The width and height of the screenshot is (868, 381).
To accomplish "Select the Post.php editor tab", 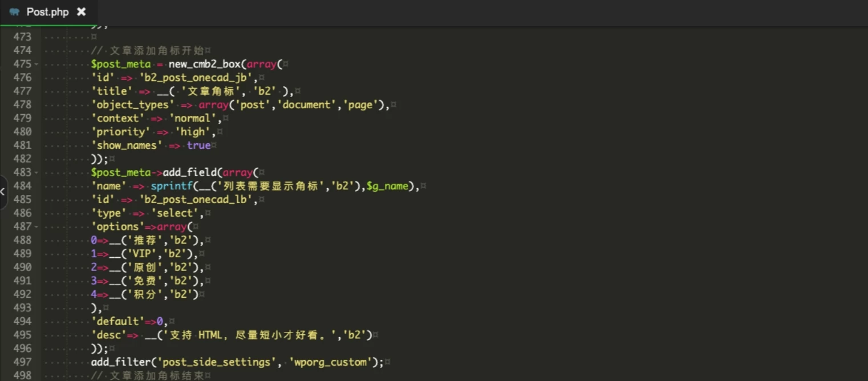I will (47, 12).
